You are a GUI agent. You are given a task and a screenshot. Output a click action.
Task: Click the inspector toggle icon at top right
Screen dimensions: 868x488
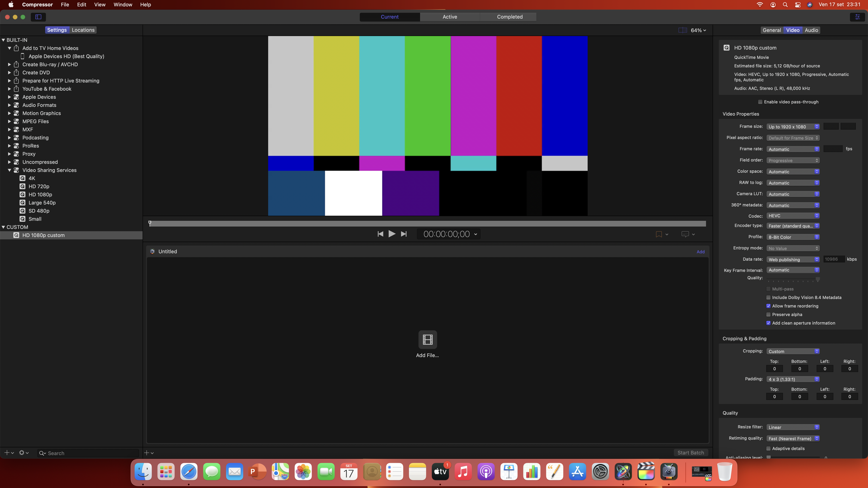(x=857, y=17)
